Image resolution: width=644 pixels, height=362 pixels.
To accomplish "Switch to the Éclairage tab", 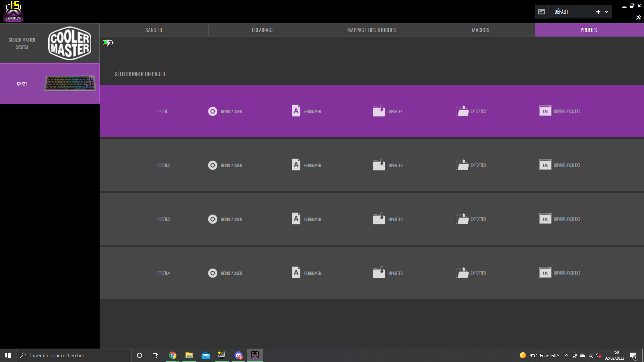I will pos(263,30).
